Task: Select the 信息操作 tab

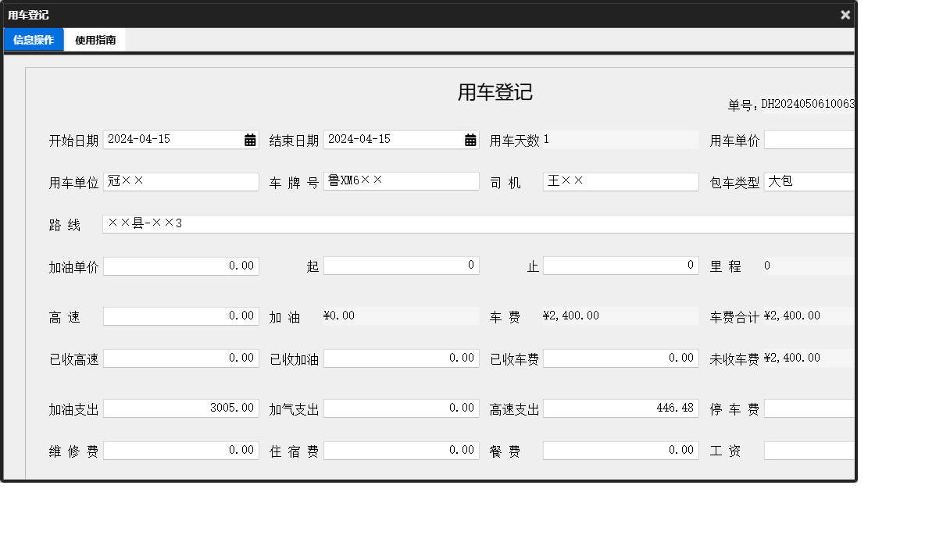Action: (33, 39)
